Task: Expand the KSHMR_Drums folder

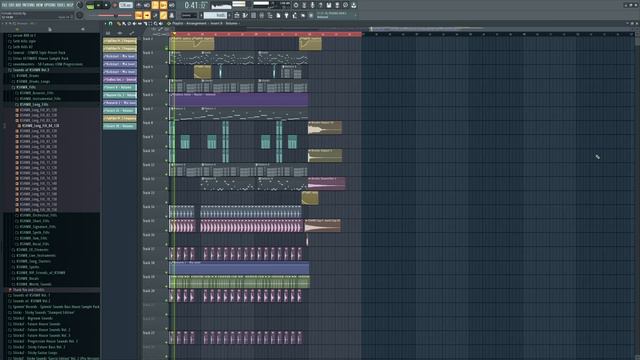Action: (x=26, y=76)
